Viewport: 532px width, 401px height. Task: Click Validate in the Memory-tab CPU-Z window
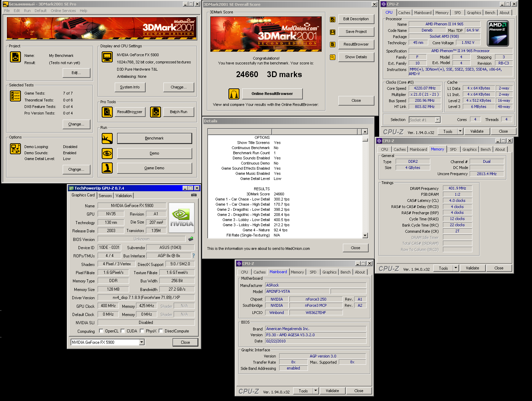click(x=472, y=268)
